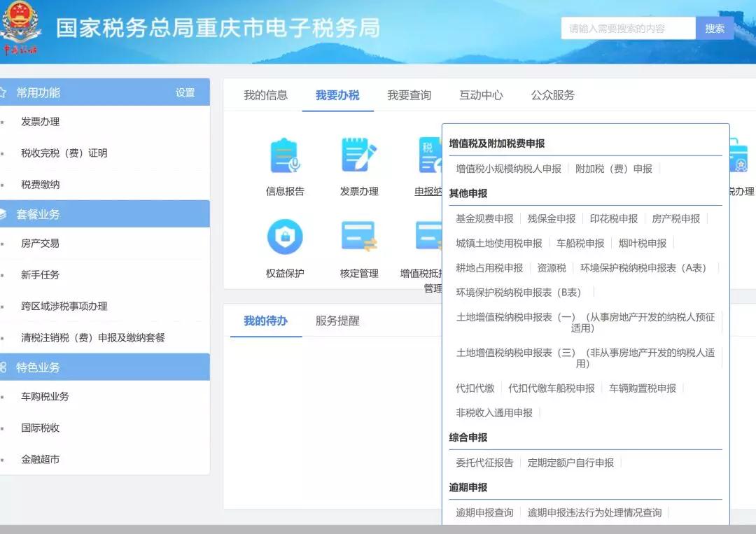Open 公众服务 tab
Image resolution: width=756 pixels, height=534 pixels.
click(x=552, y=95)
